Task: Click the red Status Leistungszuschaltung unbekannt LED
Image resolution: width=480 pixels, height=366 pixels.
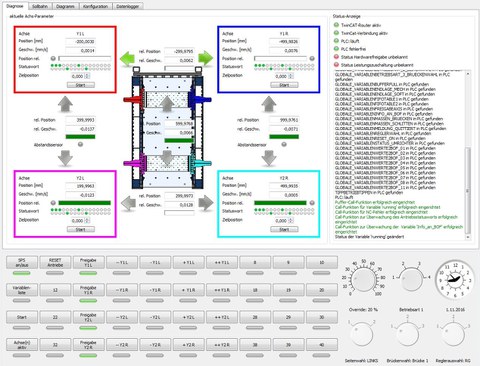Action: click(336, 65)
